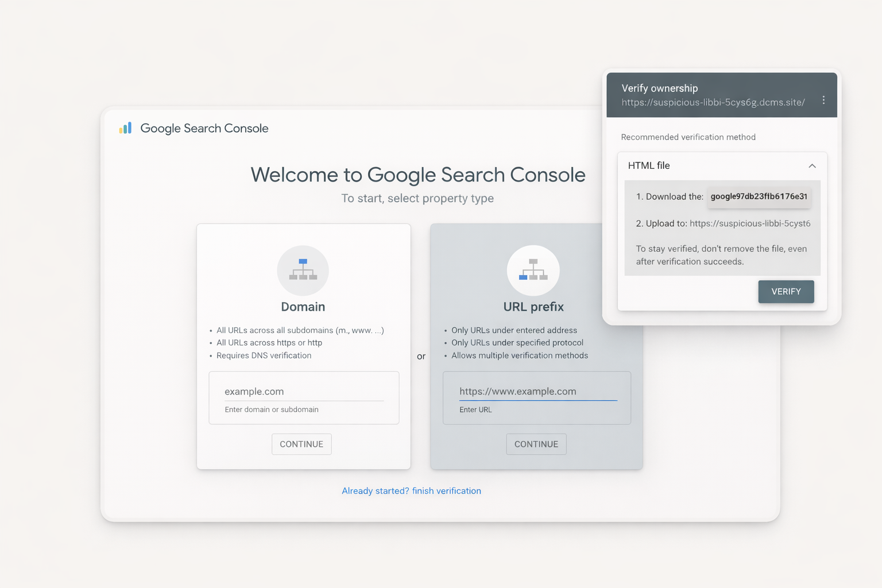Select the URL prefix property type heading

pos(533,307)
